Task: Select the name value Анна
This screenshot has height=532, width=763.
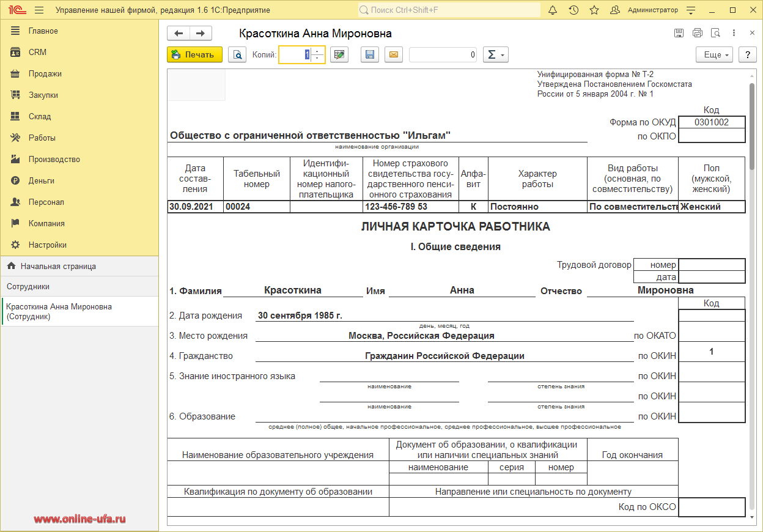Action: click(462, 290)
